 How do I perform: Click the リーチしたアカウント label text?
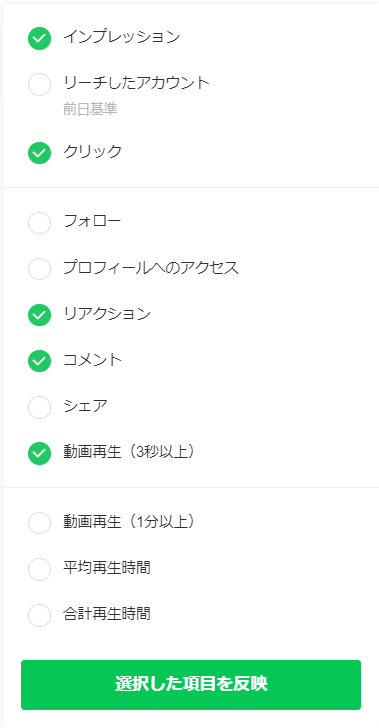coord(137,83)
